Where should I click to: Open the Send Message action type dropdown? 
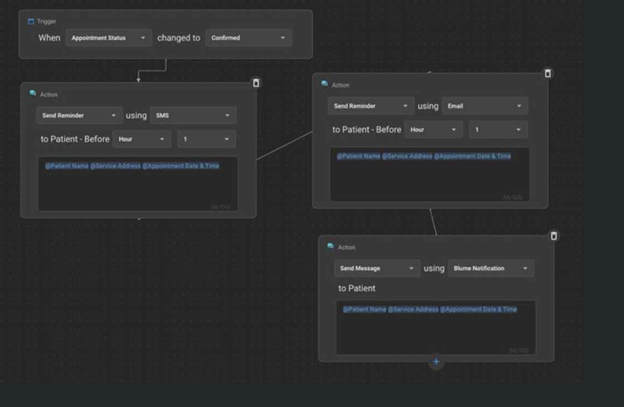pos(376,268)
